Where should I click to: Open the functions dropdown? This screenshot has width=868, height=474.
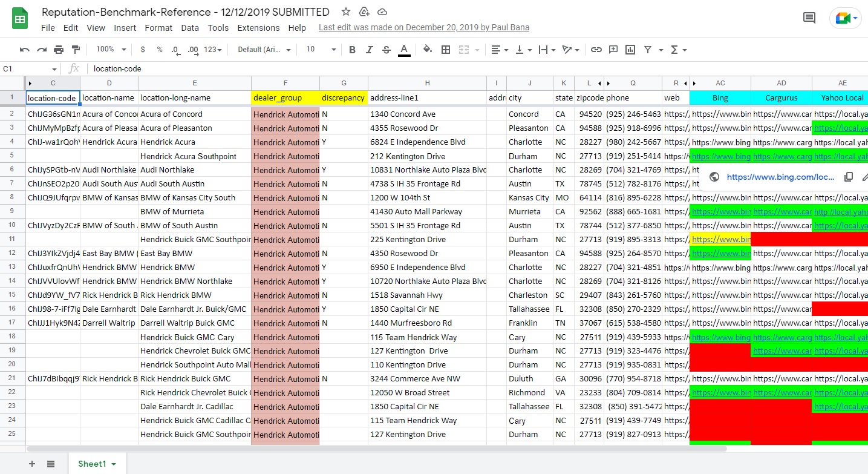tap(678, 50)
